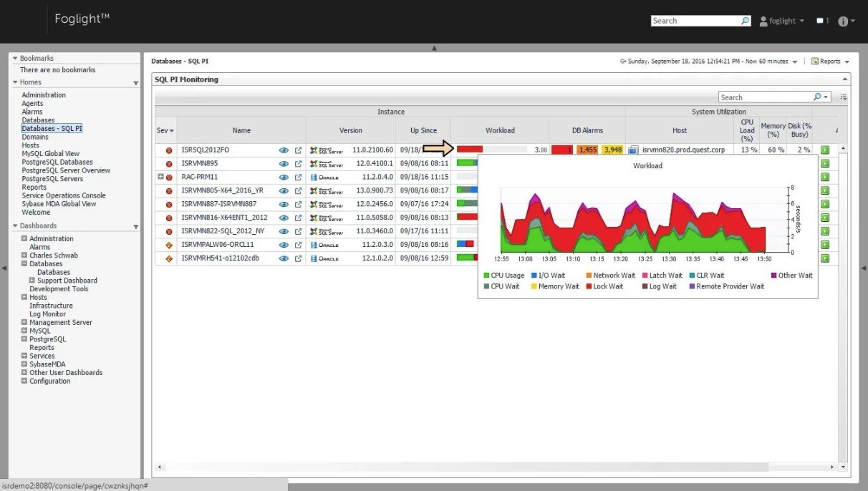Screen dimensions: 868x491
Task: Open Agents from Homes list
Action: pos(32,104)
